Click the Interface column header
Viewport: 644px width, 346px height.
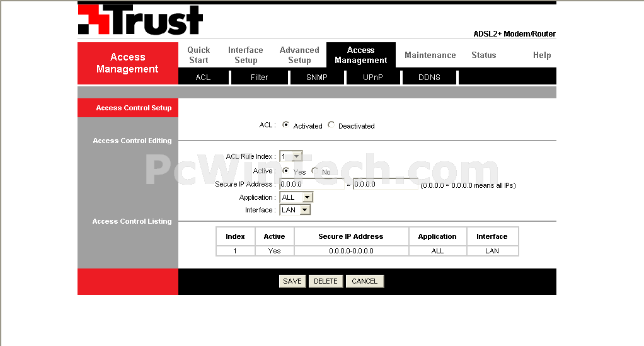[492, 236]
